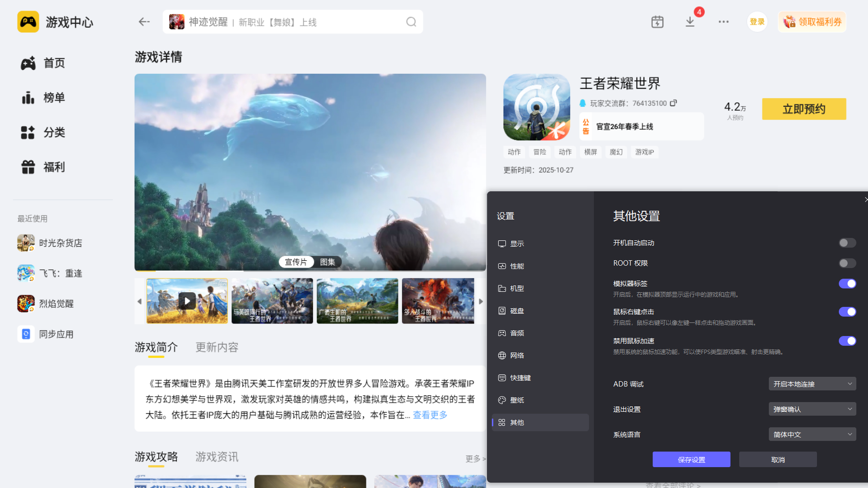Click 查看更多 in the game description

pos(430,415)
